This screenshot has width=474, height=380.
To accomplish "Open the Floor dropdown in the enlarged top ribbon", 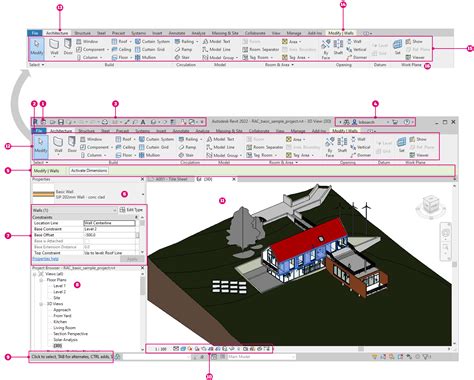I will coord(131,57).
